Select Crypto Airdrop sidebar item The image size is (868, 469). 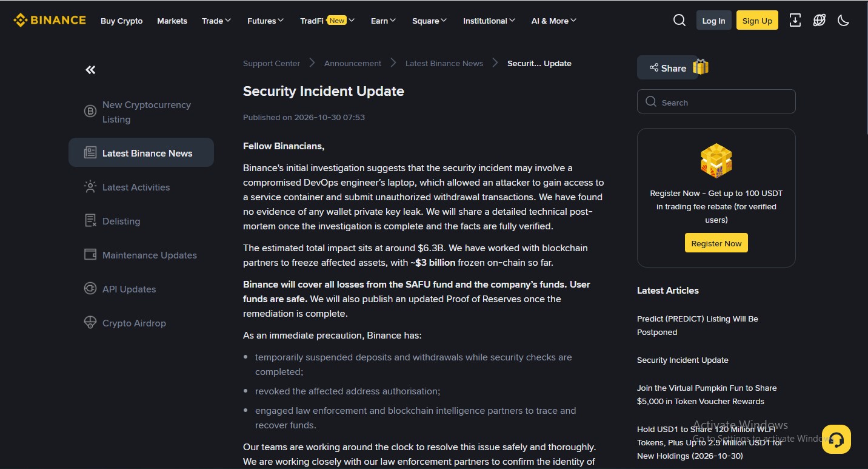click(141, 323)
